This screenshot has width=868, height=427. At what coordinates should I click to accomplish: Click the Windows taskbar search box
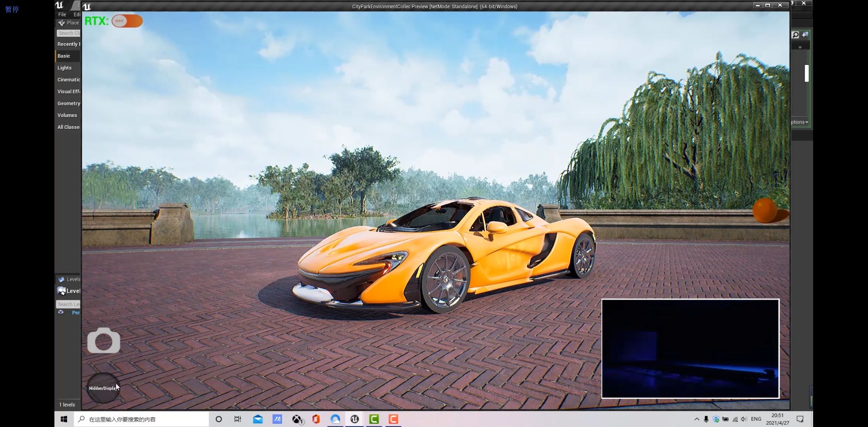click(141, 419)
